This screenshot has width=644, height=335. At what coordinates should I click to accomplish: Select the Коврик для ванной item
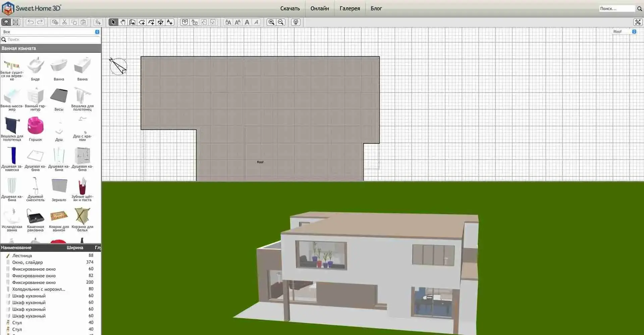coord(59,220)
